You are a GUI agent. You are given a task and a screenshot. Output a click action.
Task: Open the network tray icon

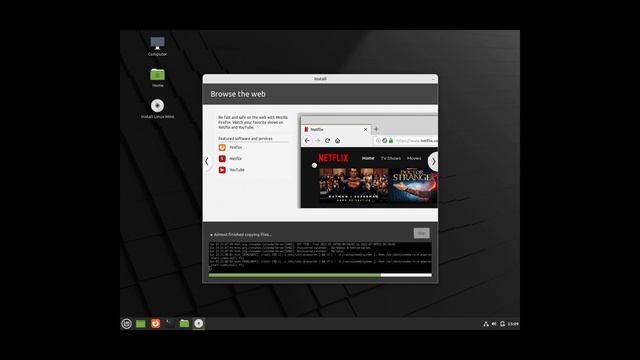tap(486, 324)
